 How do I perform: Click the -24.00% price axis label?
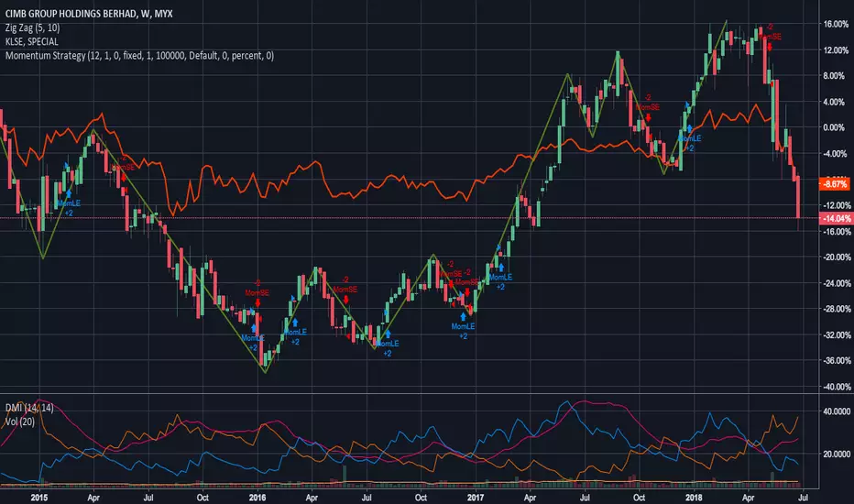tap(836, 283)
